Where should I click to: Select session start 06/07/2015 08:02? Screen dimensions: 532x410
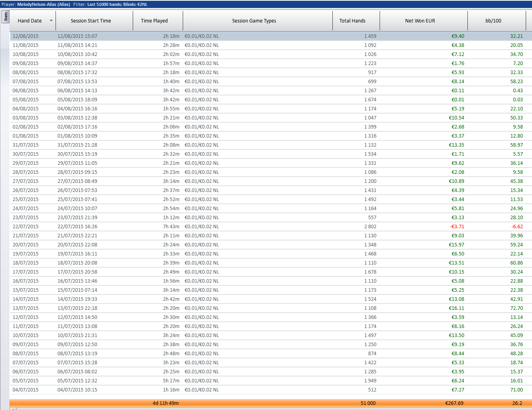[x=77, y=372]
